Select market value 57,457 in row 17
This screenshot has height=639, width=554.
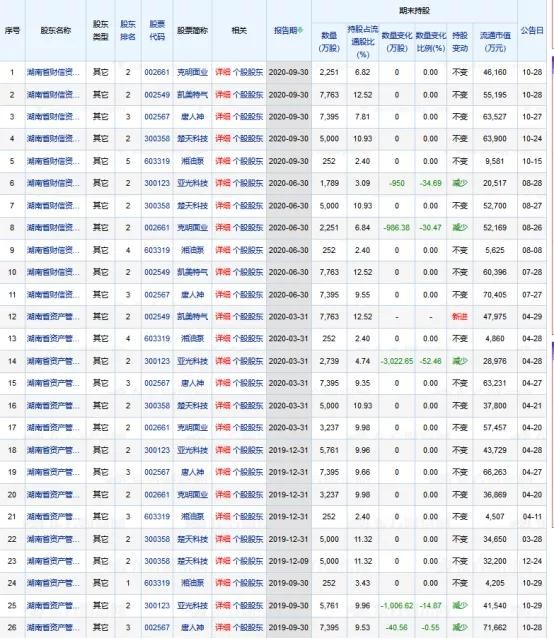tap(495, 427)
